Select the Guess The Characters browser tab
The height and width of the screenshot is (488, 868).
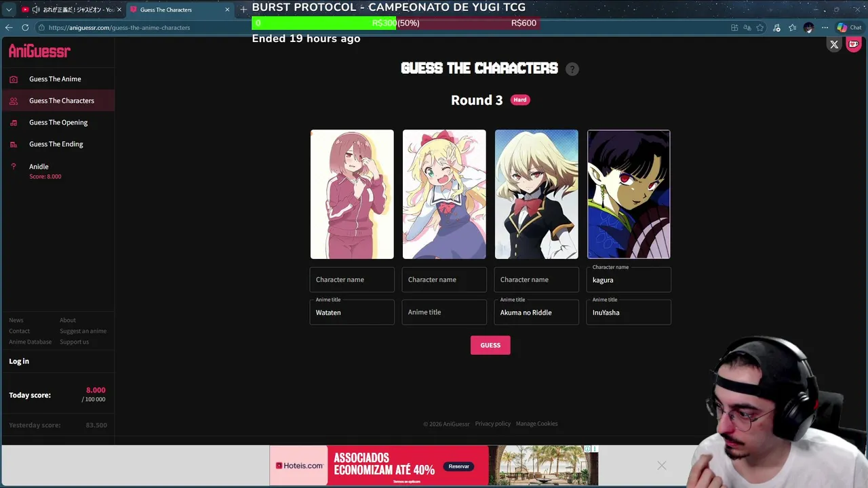pos(179,9)
